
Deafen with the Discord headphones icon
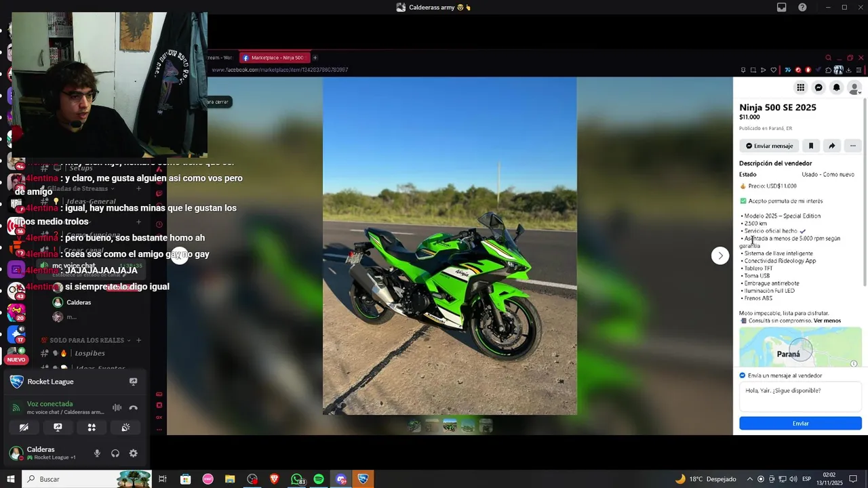(x=115, y=453)
